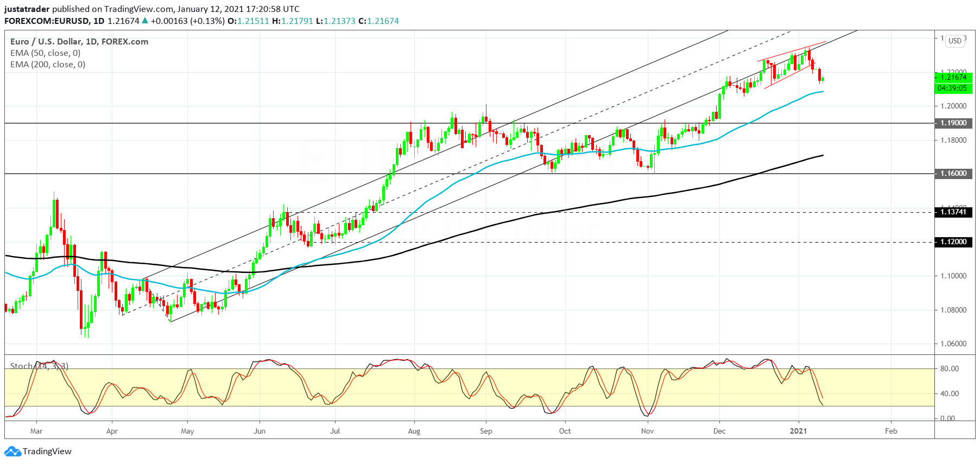
Task: Click the 80.00 stochastic axis value
Action: (x=950, y=369)
